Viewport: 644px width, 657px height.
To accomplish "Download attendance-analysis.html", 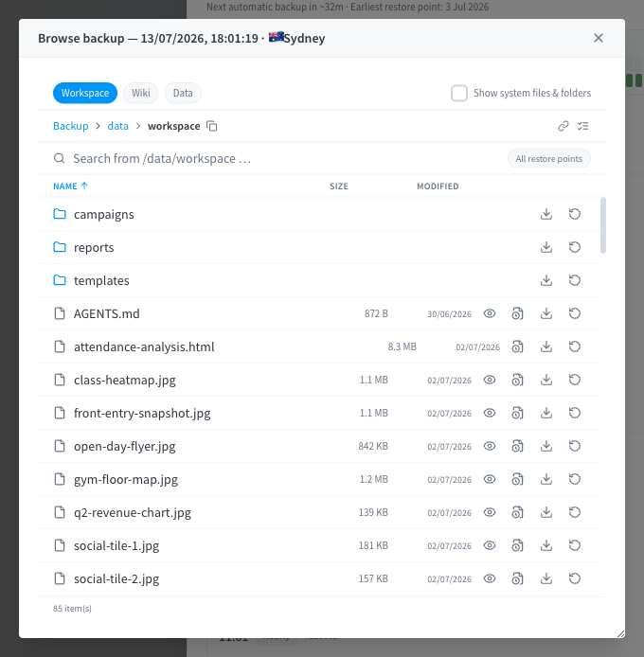I will [546, 346].
